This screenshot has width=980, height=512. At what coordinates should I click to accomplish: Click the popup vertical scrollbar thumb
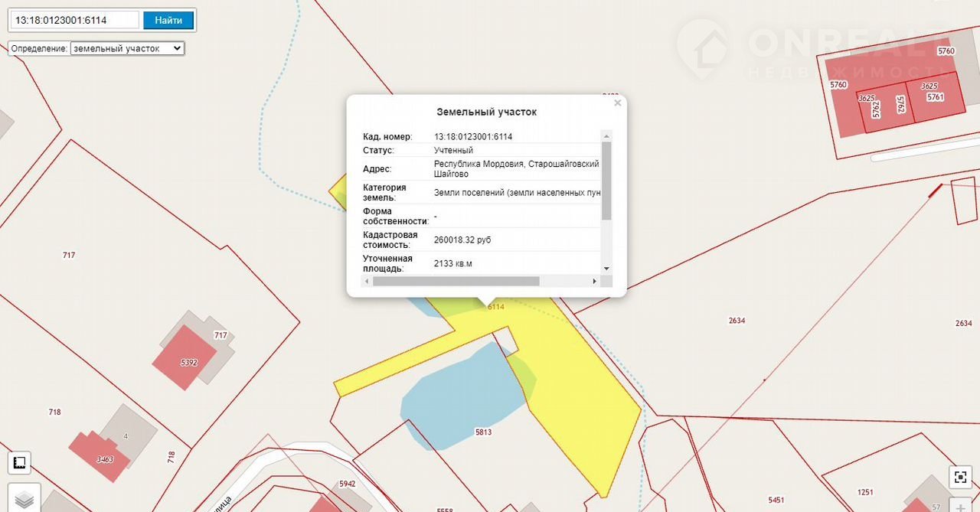[x=606, y=180]
